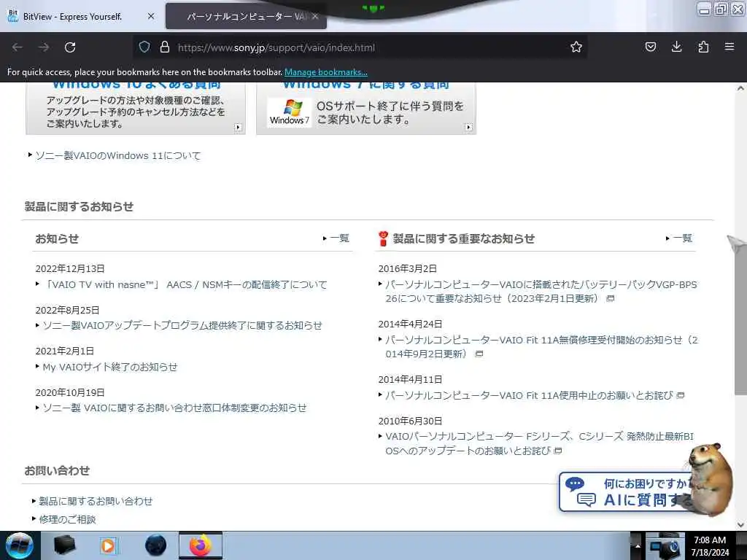Click the 2022年12月13日 date text
This screenshot has height=560, width=747.
[x=70, y=268]
